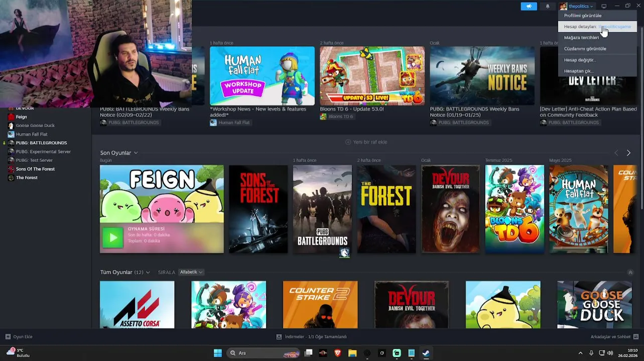Image resolution: width=644 pixels, height=361 pixels.
Task: Click the Sons Of The Forest sidebar icon
Action: (x=11, y=169)
